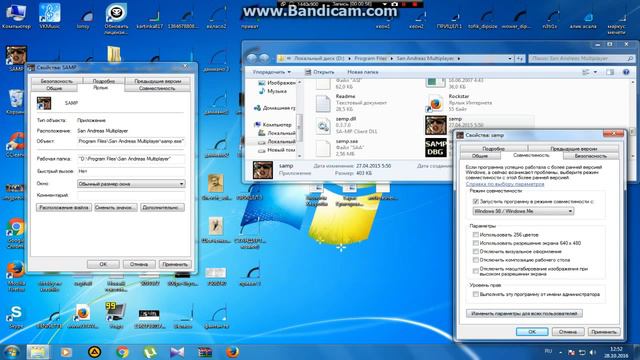Click the Windows Start button
Screen dimensions: 640x360
(x=11, y=352)
